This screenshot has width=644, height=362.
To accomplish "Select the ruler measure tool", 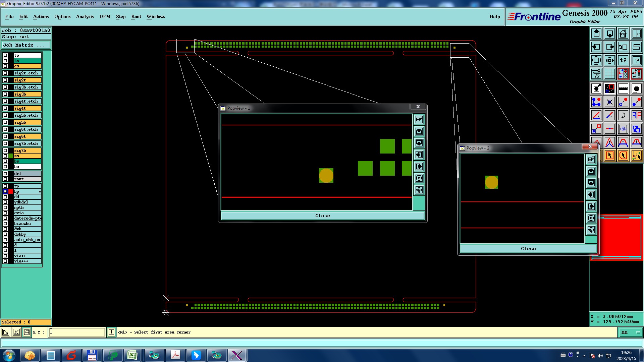I will point(623,88).
